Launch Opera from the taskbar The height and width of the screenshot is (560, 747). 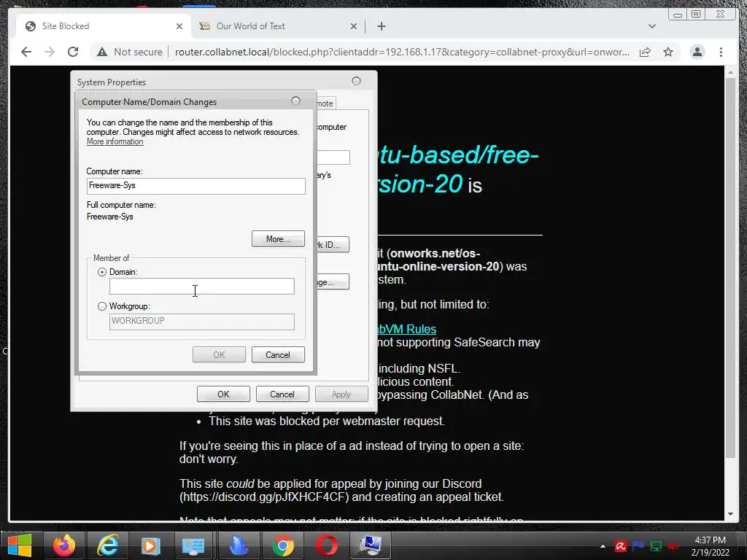pos(326,545)
